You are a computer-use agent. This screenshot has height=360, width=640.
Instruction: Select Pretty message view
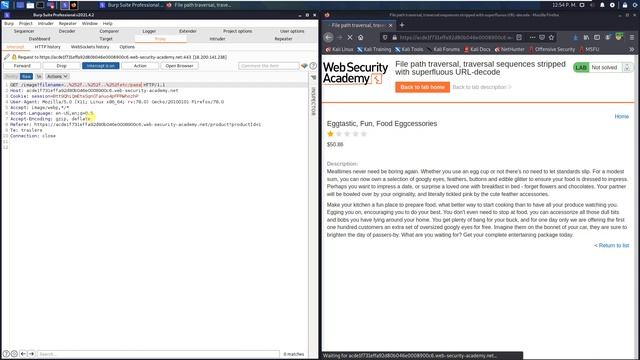tap(11, 76)
